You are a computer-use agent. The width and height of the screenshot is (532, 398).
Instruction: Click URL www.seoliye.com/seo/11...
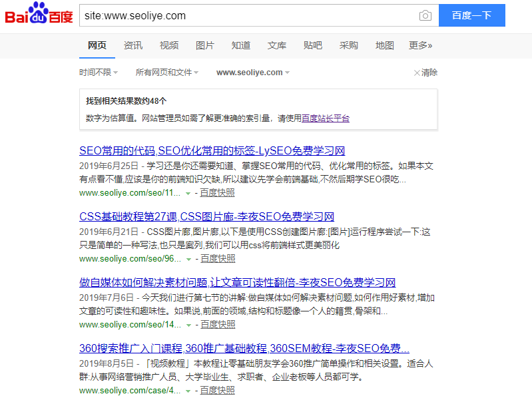click(x=130, y=193)
